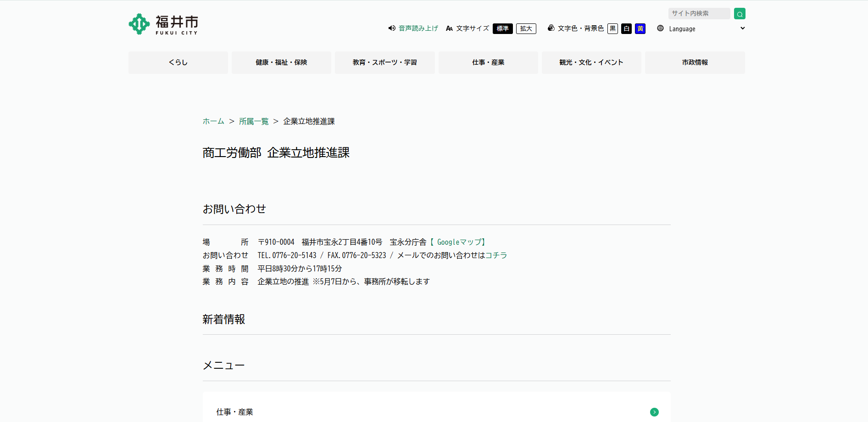This screenshot has height=422, width=868.
Task: Click the FAX.0776-20-5323 text
Action: pyautogui.click(x=357, y=255)
